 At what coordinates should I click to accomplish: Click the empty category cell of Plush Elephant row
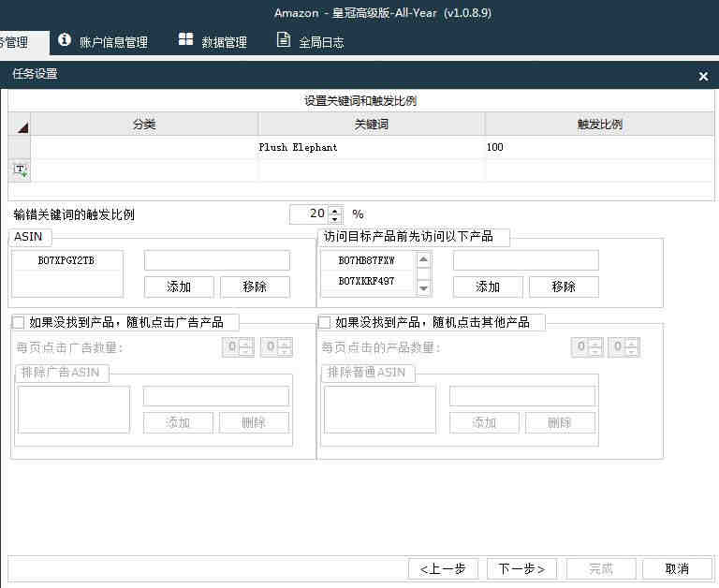click(144, 147)
